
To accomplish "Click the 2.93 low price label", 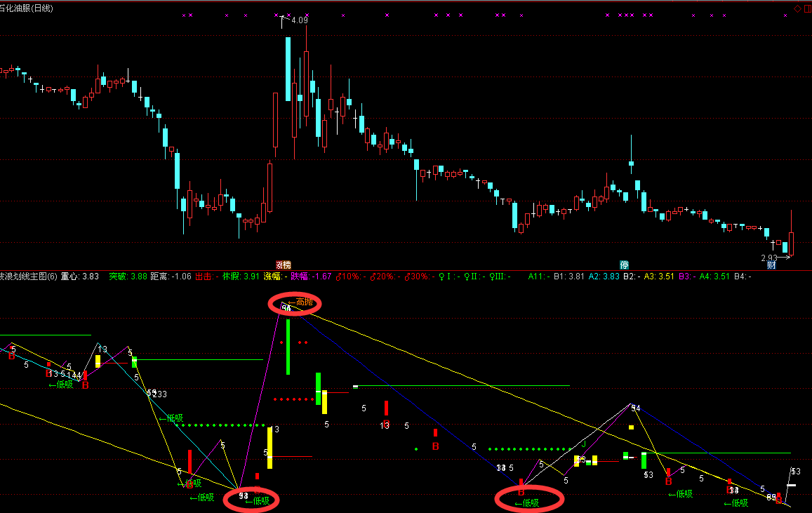I will [769, 258].
